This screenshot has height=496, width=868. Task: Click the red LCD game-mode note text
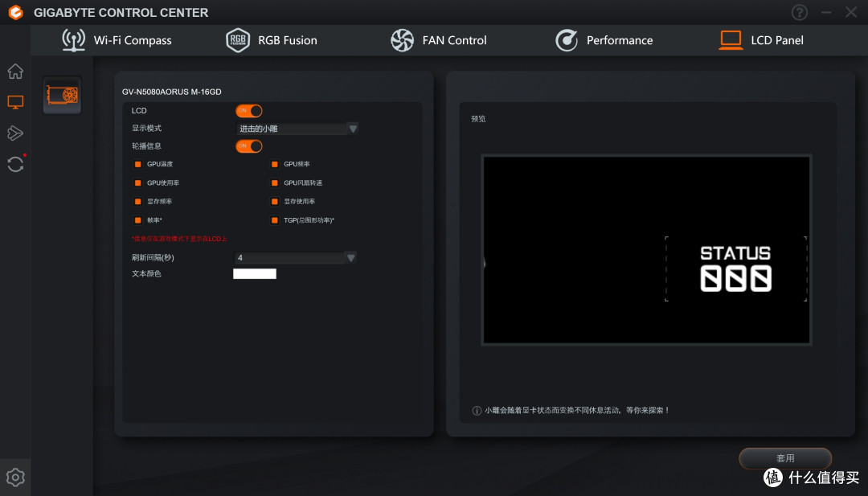click(x=179, y=239)
